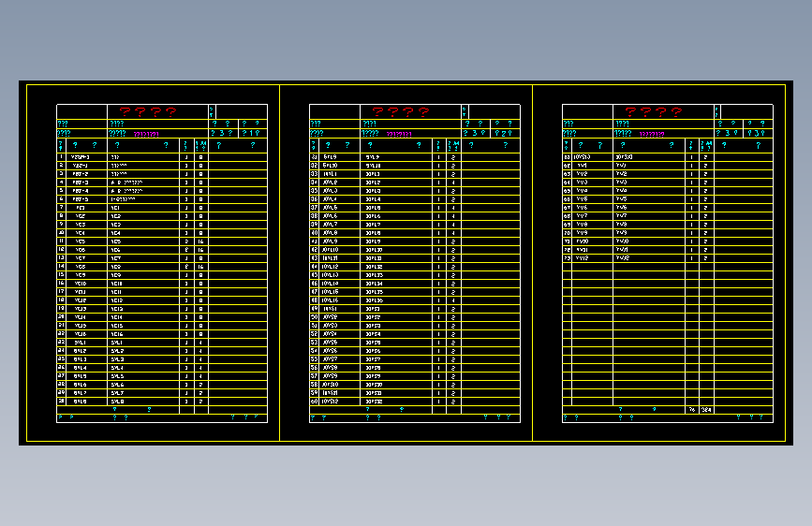Select the quantity 16 in left table row 12
The height and width of the screenshot is (526, 812).
[201, 250]
